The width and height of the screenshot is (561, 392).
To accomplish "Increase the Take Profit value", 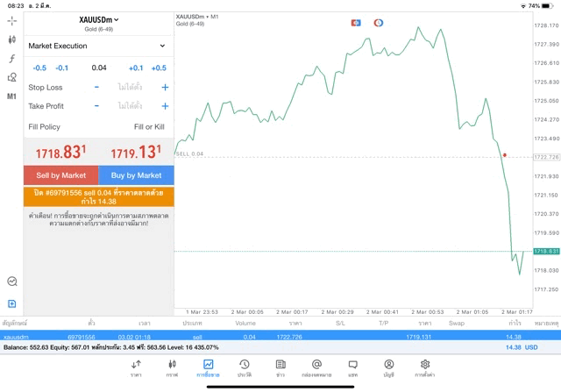I will pos(165,106).
